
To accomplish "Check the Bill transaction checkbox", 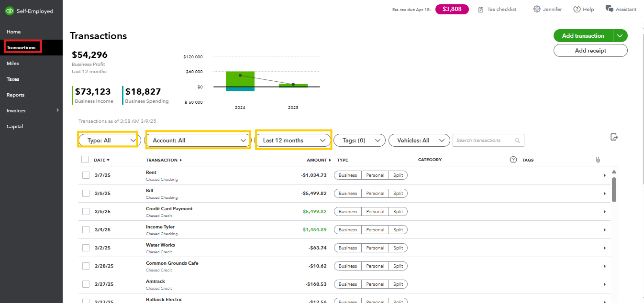I will pyautogui.click(x=86, y=194).
